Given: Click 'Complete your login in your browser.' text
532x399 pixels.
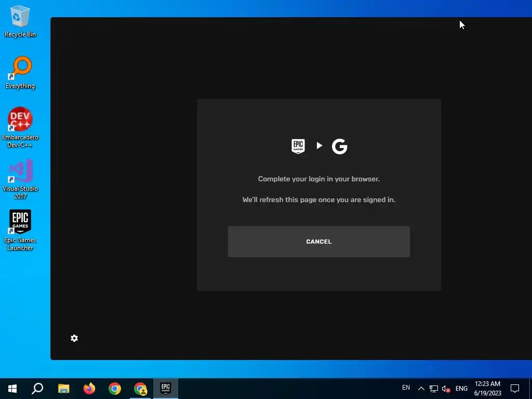Looking at the screenshot, I should (318, 179).
